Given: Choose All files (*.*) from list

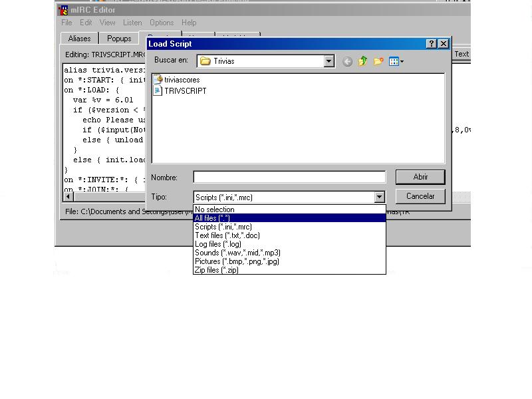Looking at the screenshot, I should click(212, 218).
